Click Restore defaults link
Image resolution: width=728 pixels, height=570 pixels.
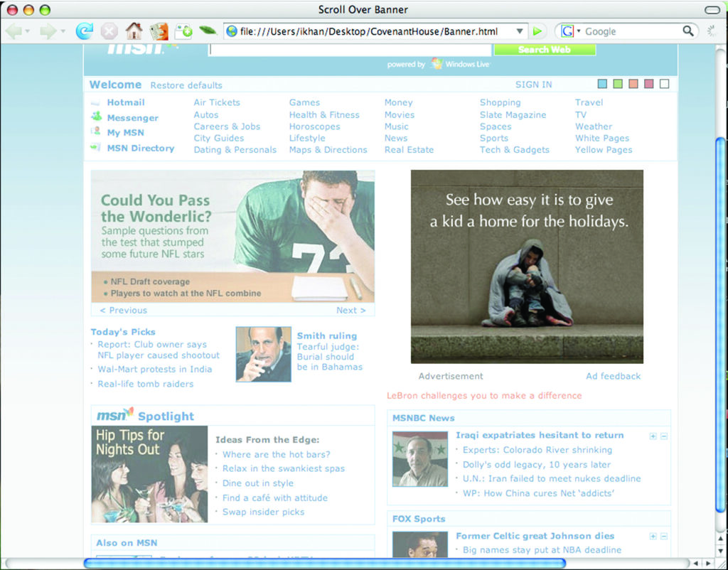[x=186, y=85]
